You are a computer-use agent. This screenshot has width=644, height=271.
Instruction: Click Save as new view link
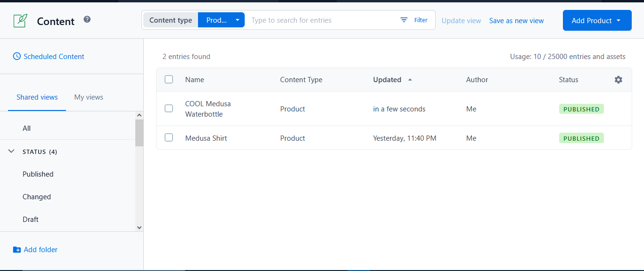pyautogui.click(x=517, y=21)
